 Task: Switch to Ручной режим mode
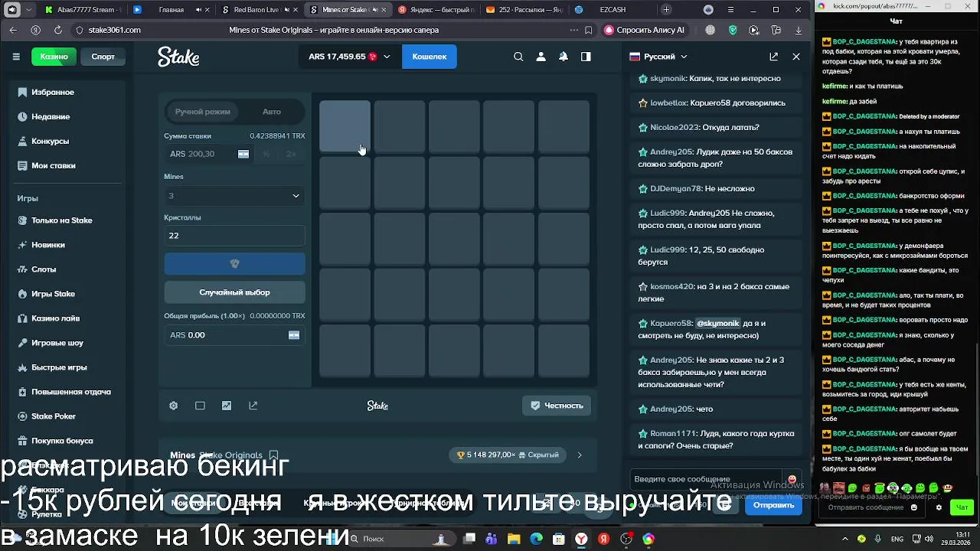point(202,112)
